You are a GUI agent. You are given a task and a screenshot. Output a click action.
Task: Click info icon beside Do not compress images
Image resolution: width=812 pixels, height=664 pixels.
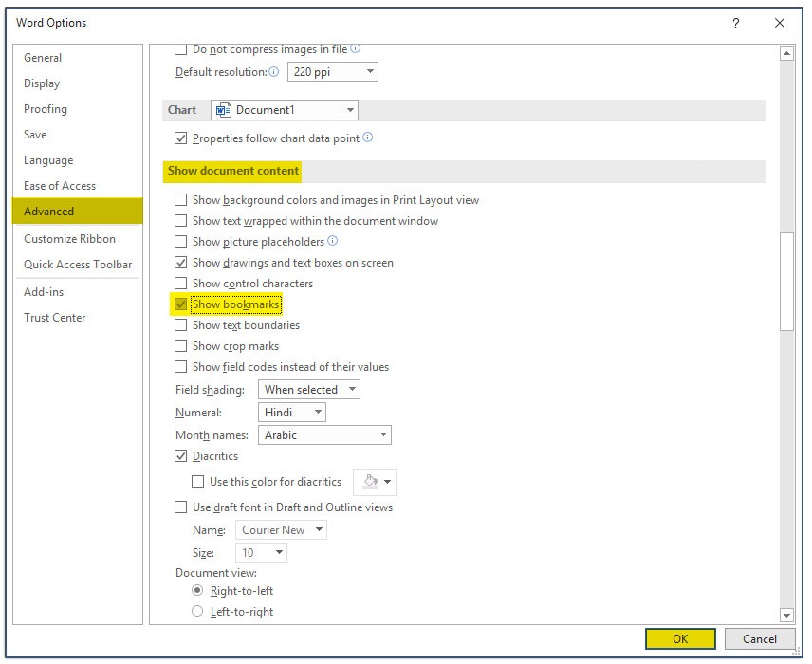coord(355,48)
